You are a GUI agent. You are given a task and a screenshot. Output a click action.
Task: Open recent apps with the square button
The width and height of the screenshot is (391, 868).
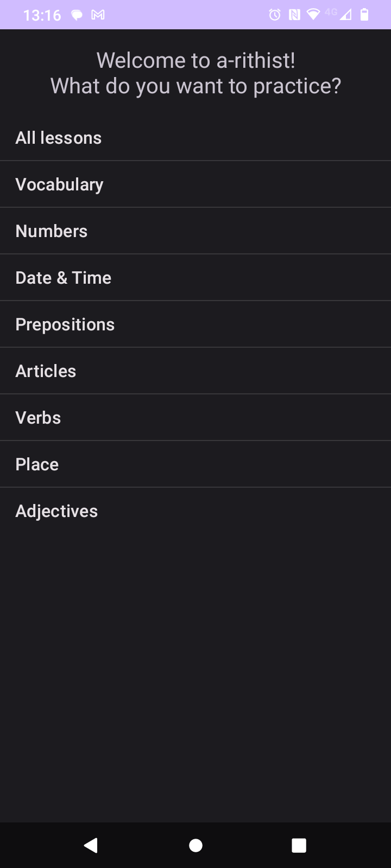pos(299,845)
